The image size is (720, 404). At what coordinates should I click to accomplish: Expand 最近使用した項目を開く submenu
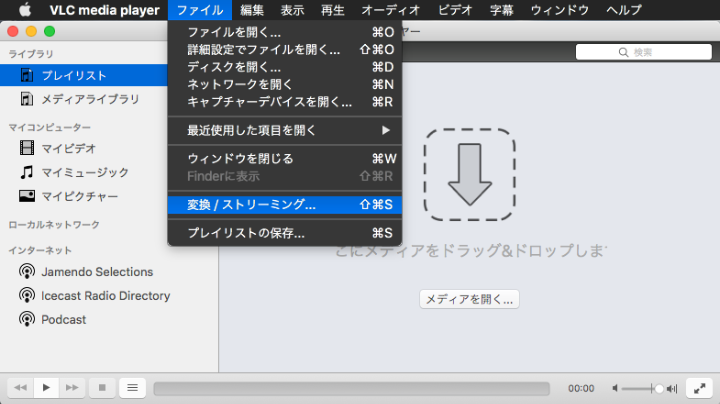tap(285, 130)
